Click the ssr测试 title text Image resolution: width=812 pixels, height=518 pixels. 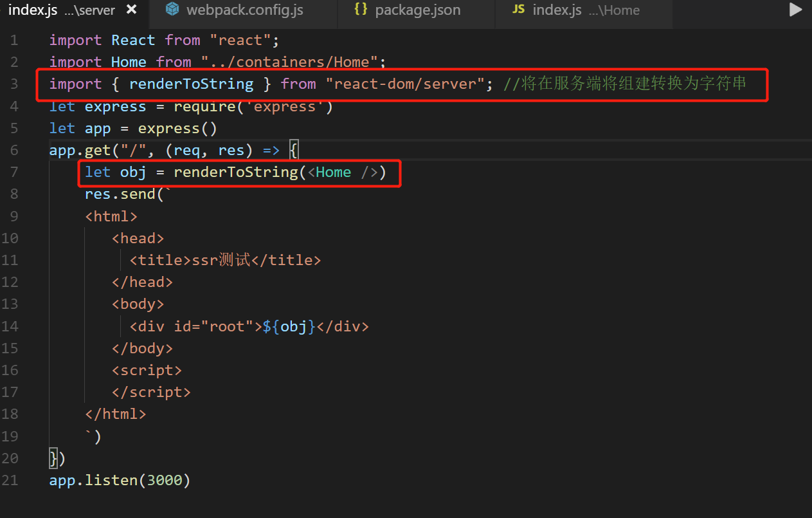(x=221, y=260)
